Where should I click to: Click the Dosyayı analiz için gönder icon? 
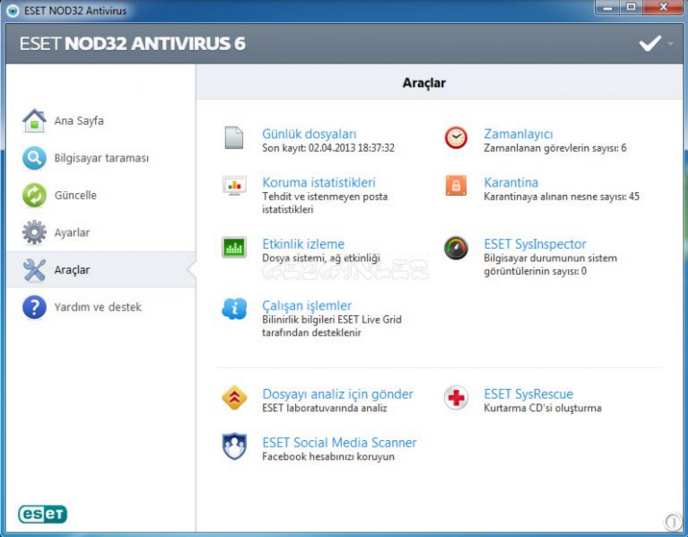coord(234,398)
